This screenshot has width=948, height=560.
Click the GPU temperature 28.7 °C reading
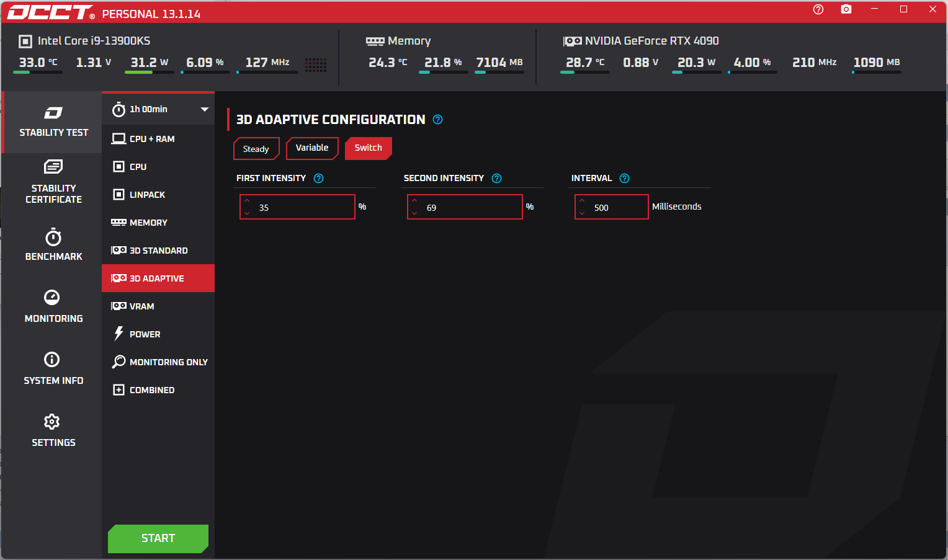click(585, 63)
